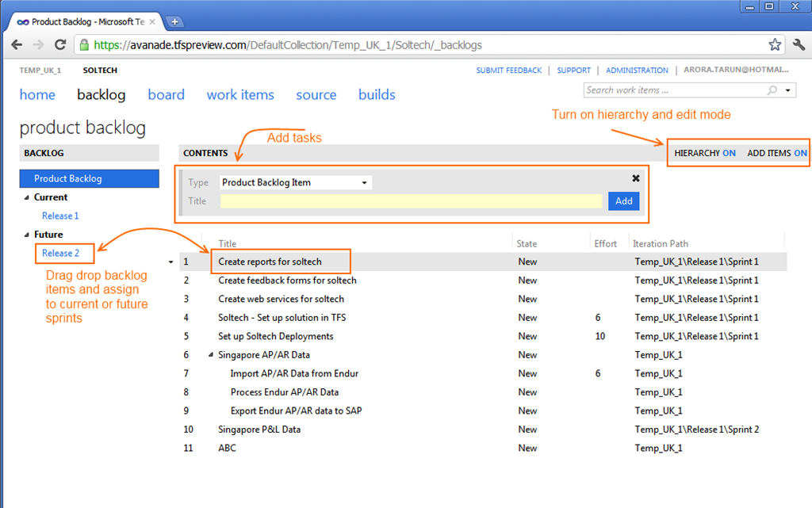Open the home tab
The width and height of the screenshot is (812, 508).
37,94
